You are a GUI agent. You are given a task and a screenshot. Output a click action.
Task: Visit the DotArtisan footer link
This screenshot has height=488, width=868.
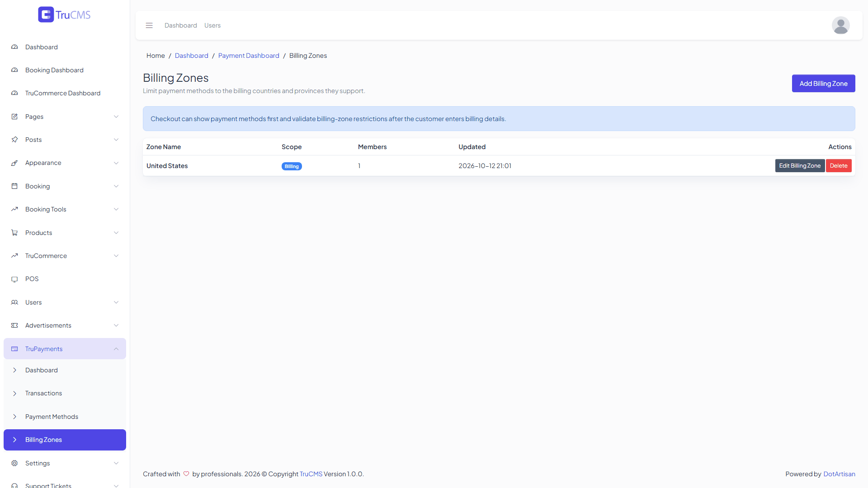click(839, 474)
